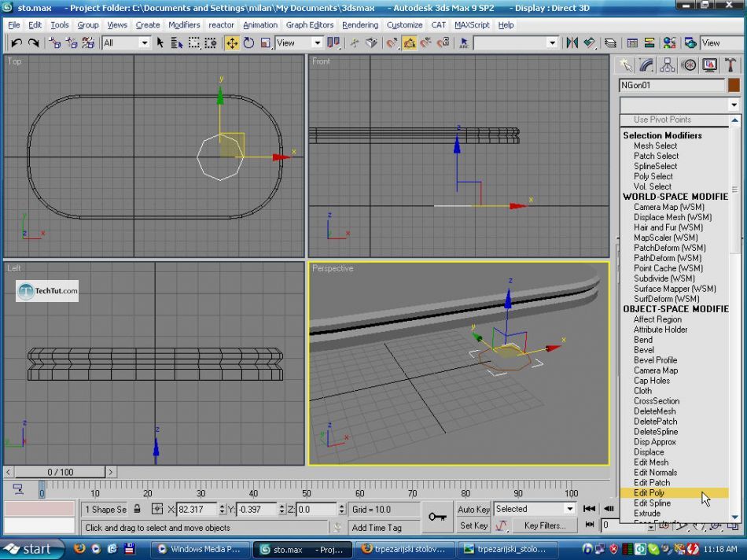Switch to the Motion command panel tab

click(x=689, y=64)
